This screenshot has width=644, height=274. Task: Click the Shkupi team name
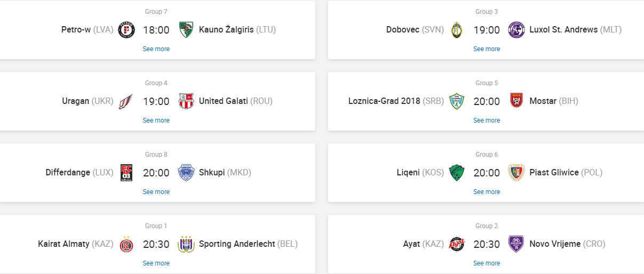pyautogui.click(x=212, y=173)
